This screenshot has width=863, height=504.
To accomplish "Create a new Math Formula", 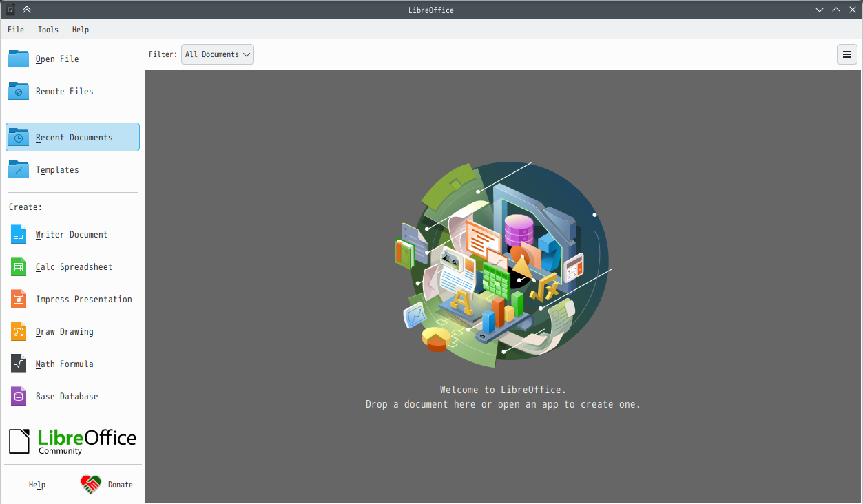I will (72, 364).
